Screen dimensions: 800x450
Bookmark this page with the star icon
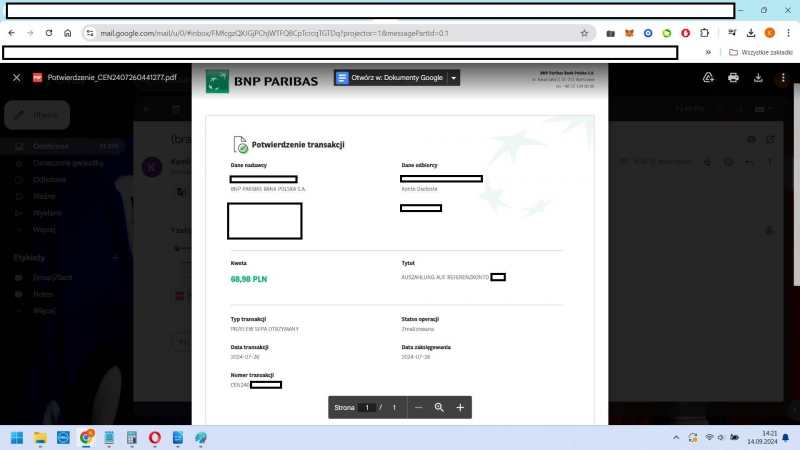[584, 33]
